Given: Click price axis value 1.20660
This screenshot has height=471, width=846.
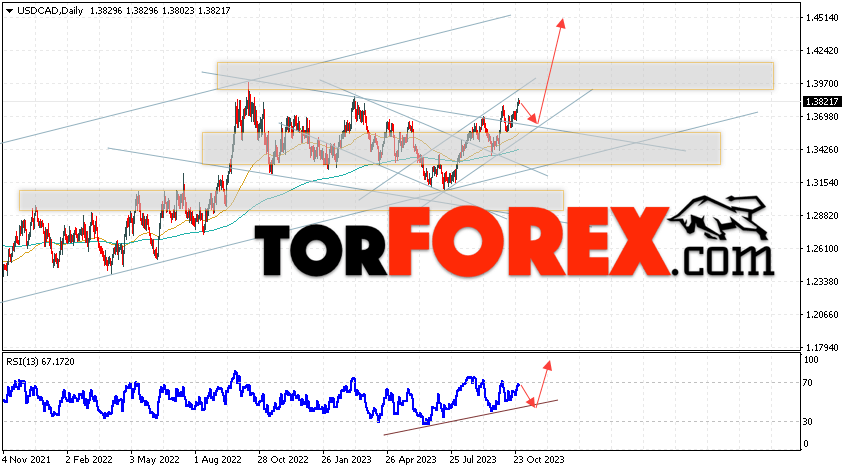Looking at the screenshot, I should coord(822,314).
